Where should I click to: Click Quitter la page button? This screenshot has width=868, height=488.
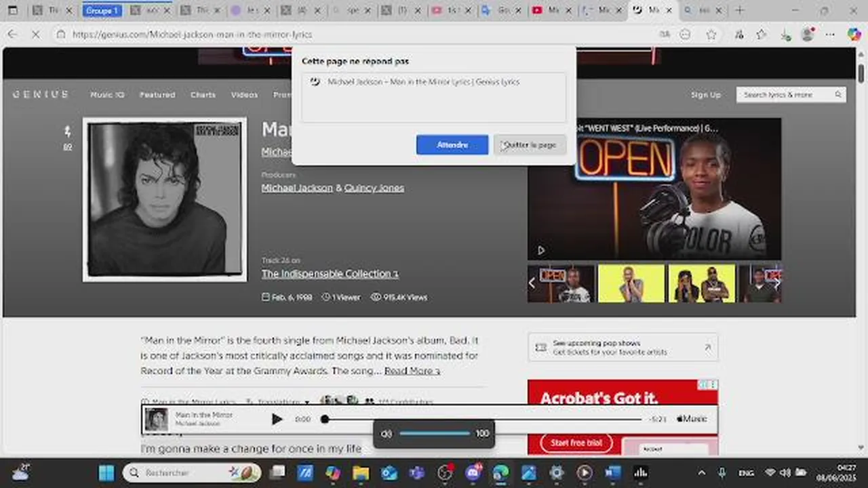click(530, 144)
